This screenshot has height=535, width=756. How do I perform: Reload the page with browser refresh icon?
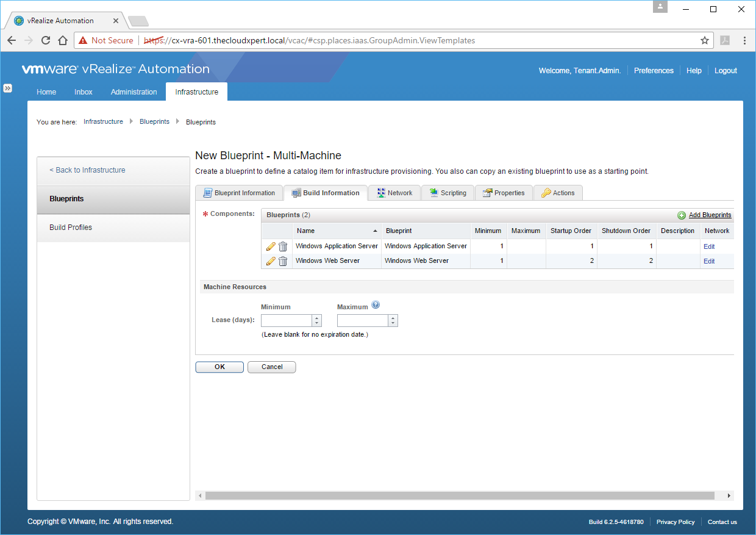click(45, 40)
